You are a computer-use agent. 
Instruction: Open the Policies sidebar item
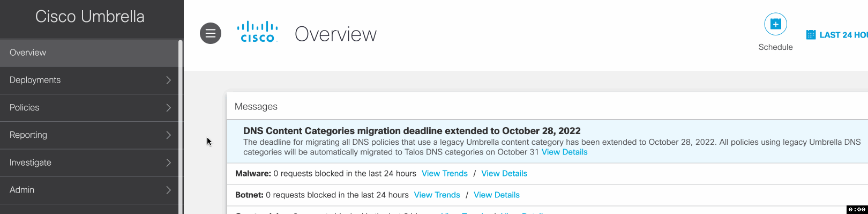(89, 108)
